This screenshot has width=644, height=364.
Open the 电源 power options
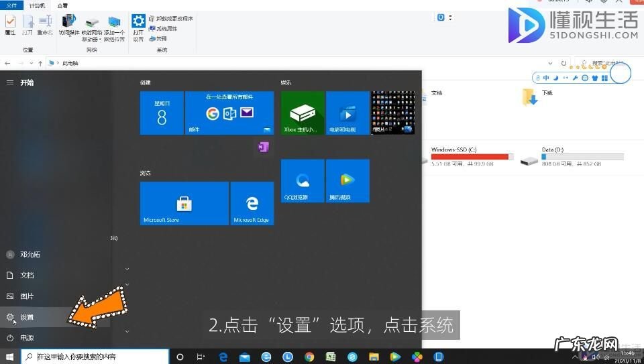tap(55, 338)
